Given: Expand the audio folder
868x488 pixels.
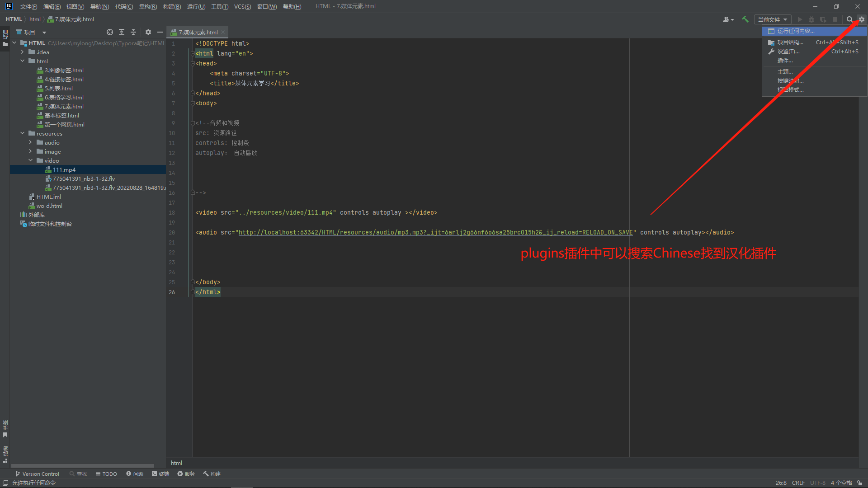Looking at the screenshot, I should point(31,142).
